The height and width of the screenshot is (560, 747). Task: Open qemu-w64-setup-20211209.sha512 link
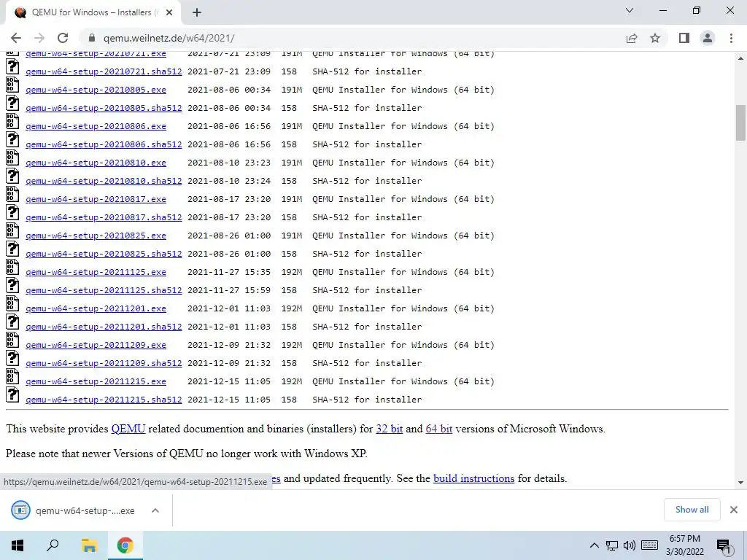(104, 363)
